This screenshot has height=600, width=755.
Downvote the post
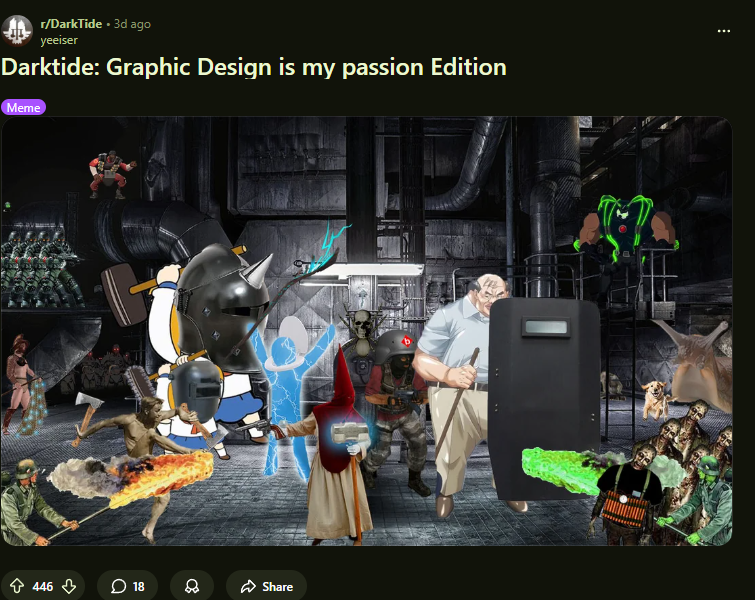(69, 586)
